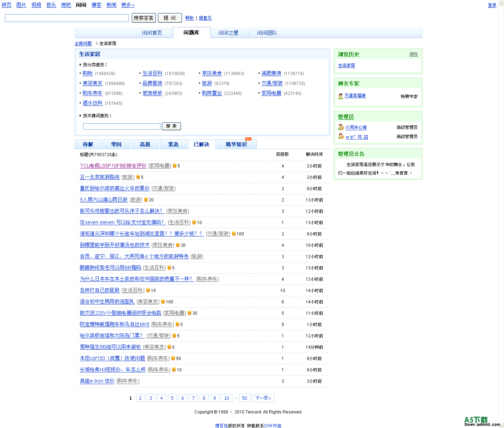The image size is (504, 428).
Task: Click the keyword search input field
Action: tap(121, 126)
